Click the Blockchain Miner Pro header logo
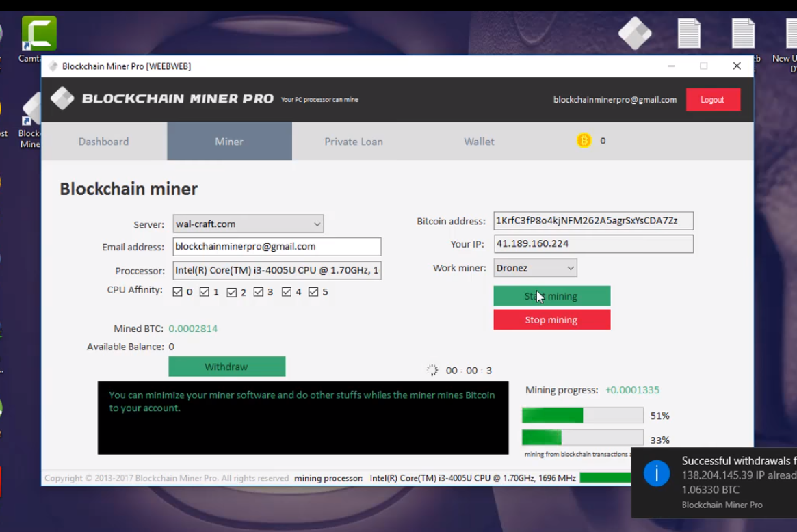Screen dimensions: 797x532 62,98
